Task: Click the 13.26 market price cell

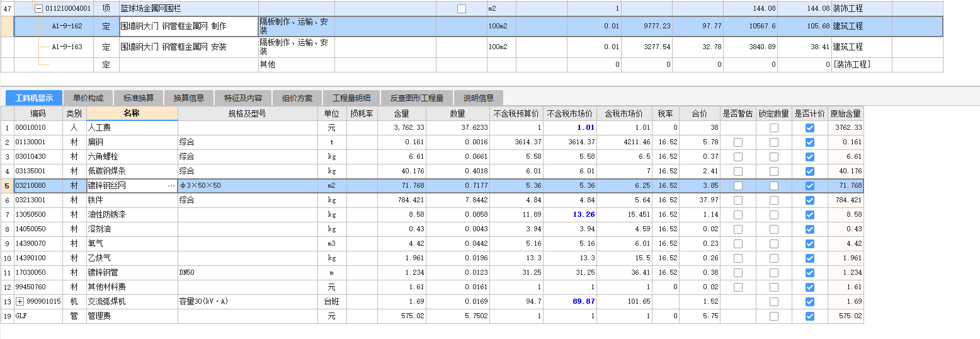Action: click(x=569, y=215)
